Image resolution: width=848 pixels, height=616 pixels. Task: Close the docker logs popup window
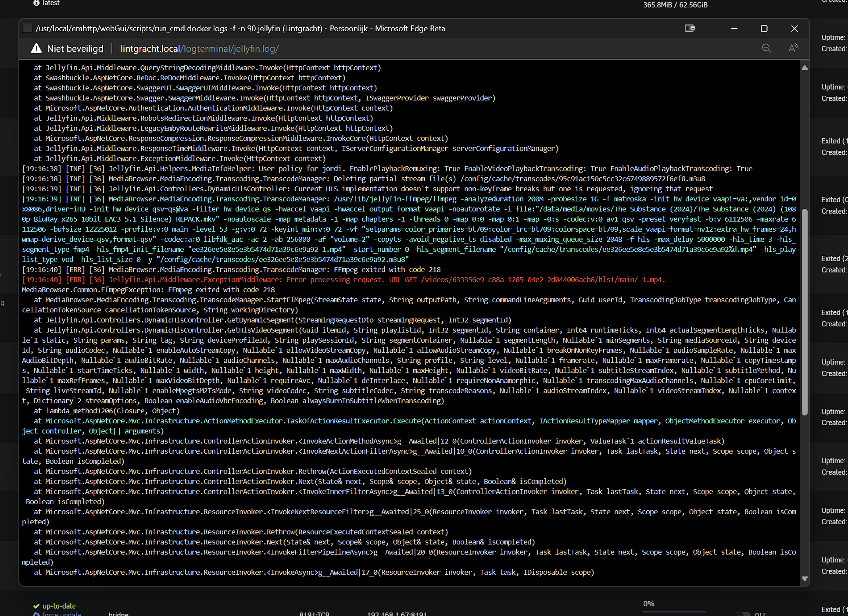point(794,29)
